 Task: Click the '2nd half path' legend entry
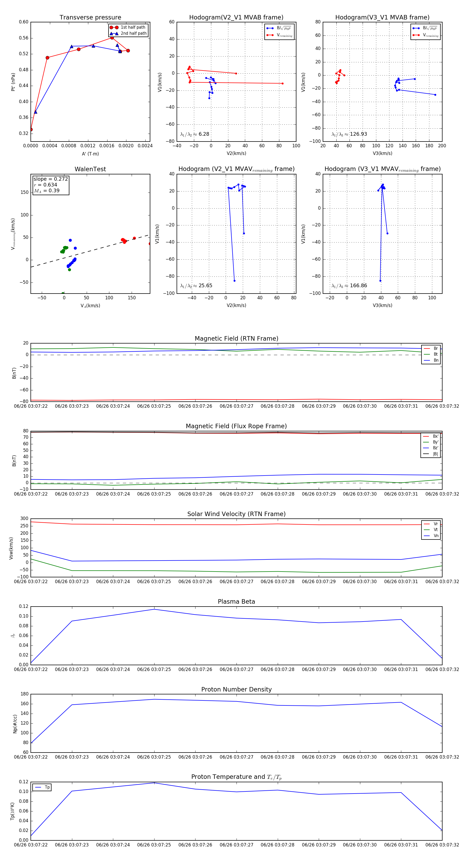[x=133, y=33]
